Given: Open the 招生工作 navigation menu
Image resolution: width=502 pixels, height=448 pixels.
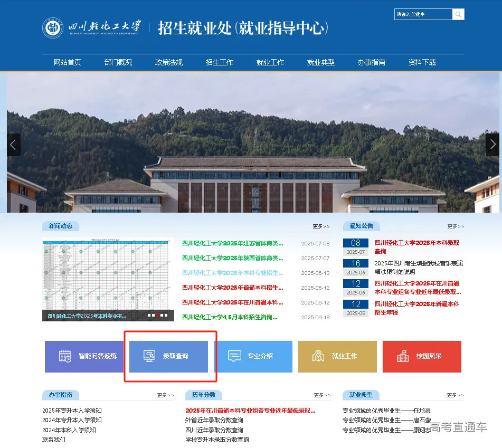Looking at the screenshot, I should [x=219, y=62].
